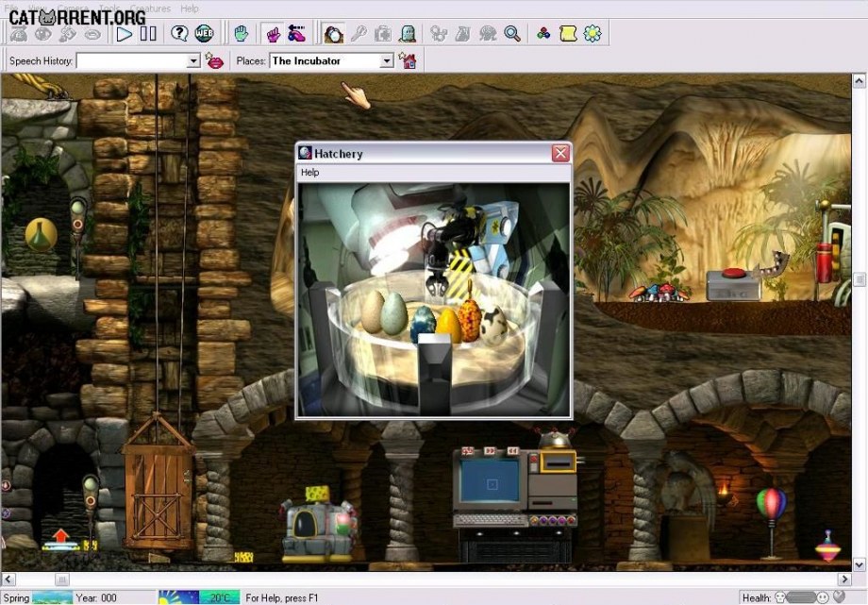Click the sun and night sky indicator
Viewport: 868px width, 605px height.
click(x=179, y=597)
